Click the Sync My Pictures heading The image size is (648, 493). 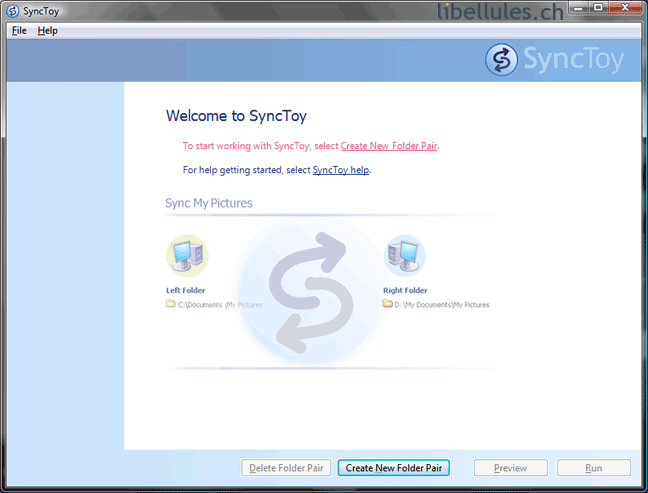point(209,203)
